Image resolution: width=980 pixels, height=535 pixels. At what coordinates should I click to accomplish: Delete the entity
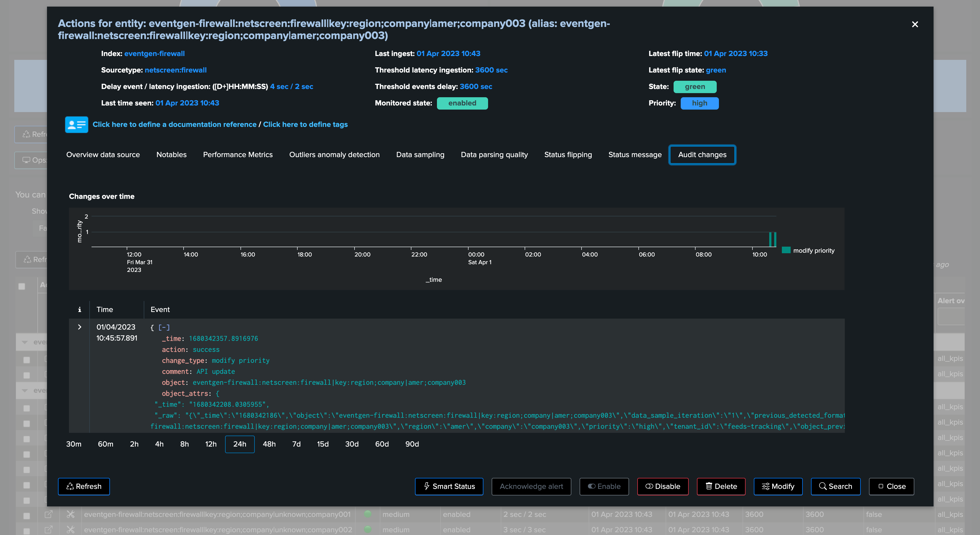[721, 486]
